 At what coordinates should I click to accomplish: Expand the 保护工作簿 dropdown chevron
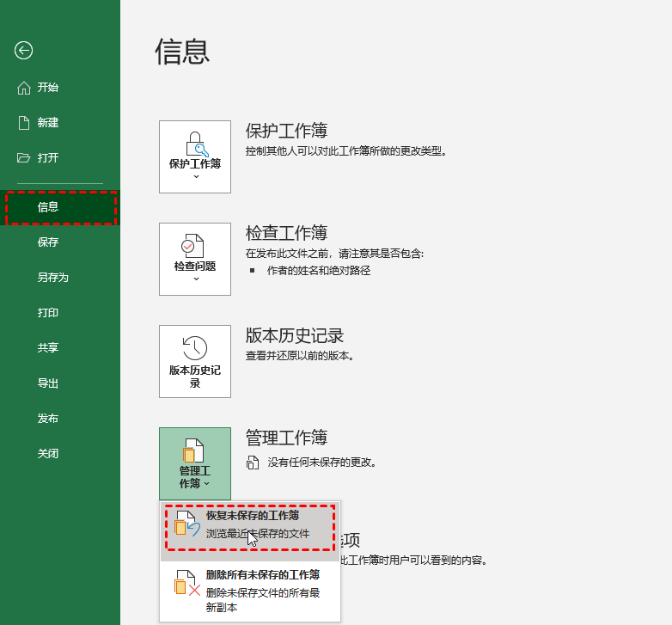[195, 176]
